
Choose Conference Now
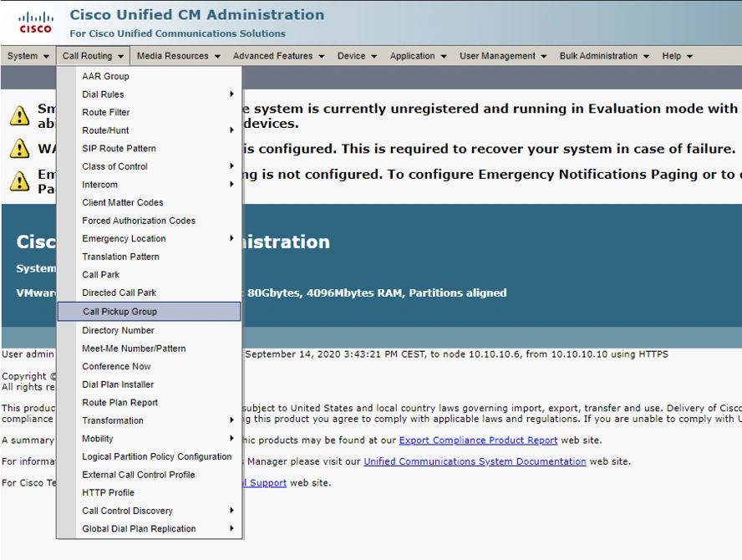(149, 366)
